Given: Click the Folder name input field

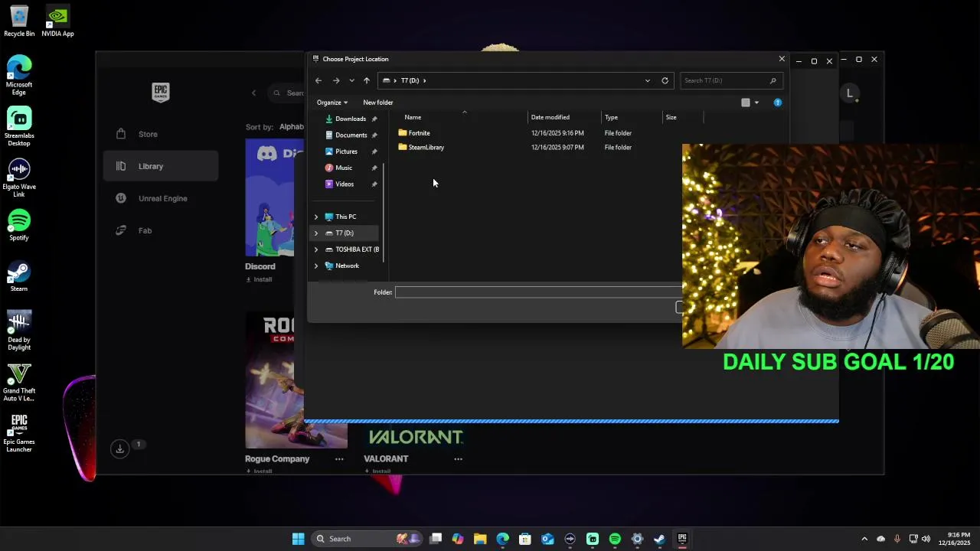Looking at the screenshot, I should [x=538, y=292].
